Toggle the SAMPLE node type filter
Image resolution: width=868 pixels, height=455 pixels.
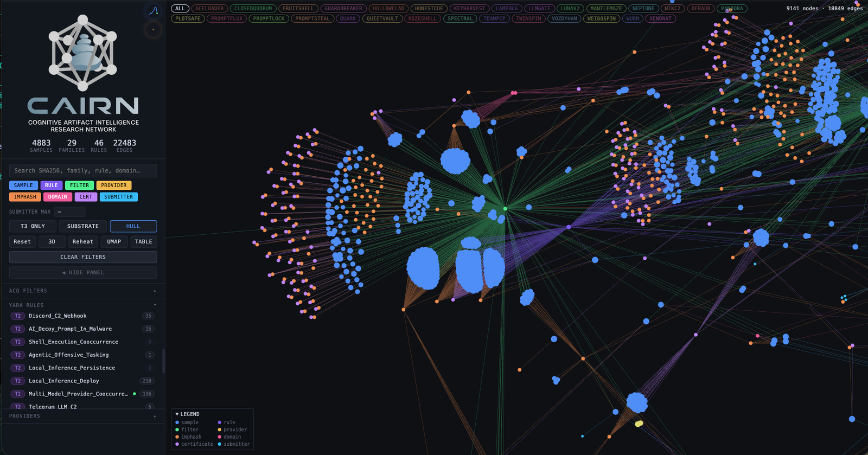coord(23,185)
